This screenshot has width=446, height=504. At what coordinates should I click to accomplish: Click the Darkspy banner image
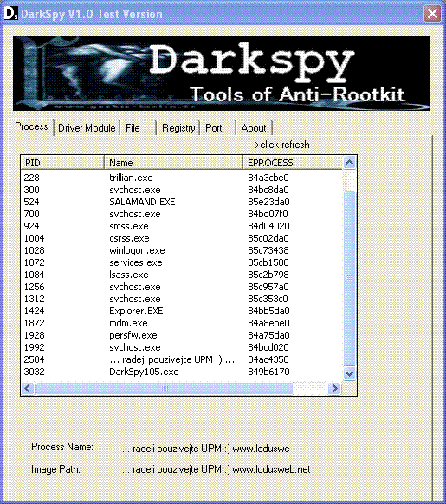[x=222, y=74]
